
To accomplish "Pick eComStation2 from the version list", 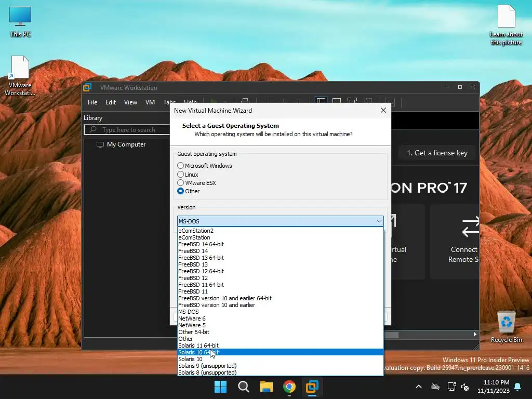I will point(280,231).
